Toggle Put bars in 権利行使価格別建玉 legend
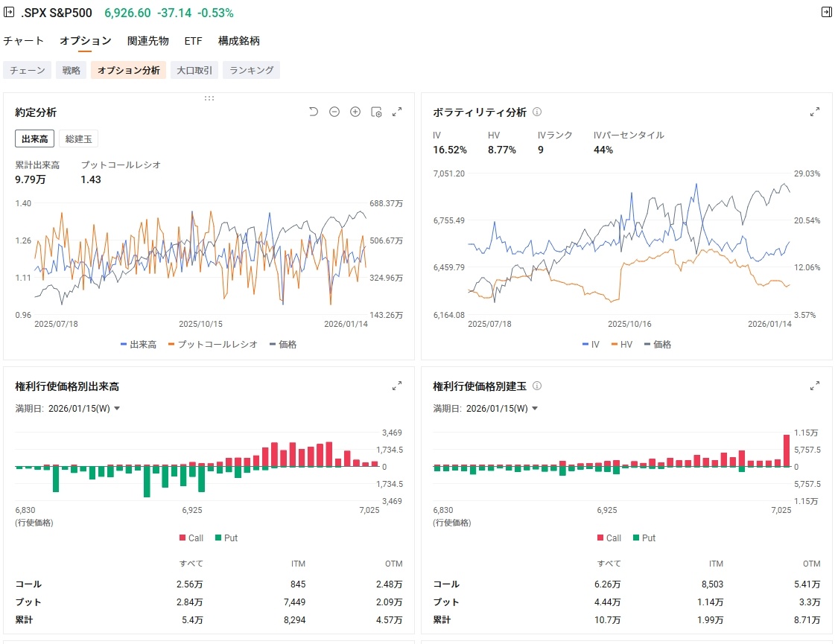Screen dimensions: 835x644 point(644,538)
